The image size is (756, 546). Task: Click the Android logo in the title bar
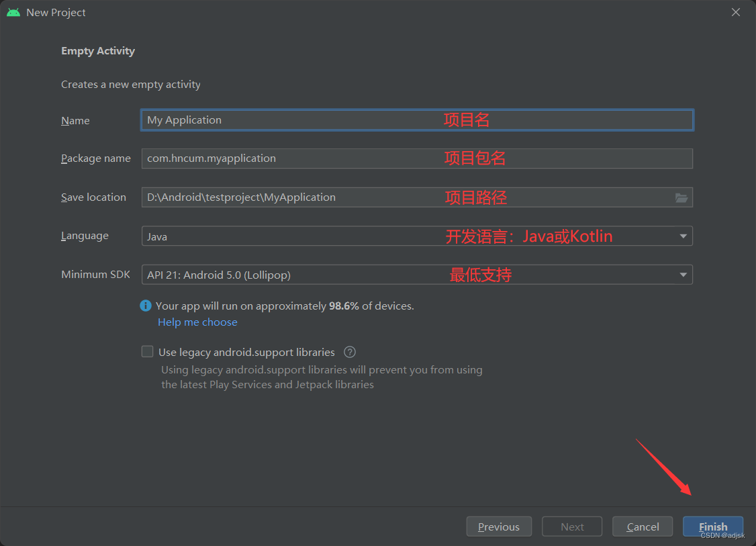[x=13, y=13]
